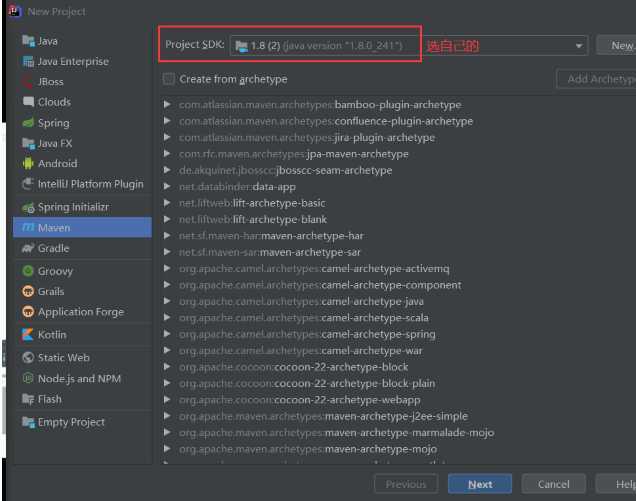Viewport: 636px width, 501px height.
Task: Expand the camel-archetype-activemq node
Action: click(167, 268)
